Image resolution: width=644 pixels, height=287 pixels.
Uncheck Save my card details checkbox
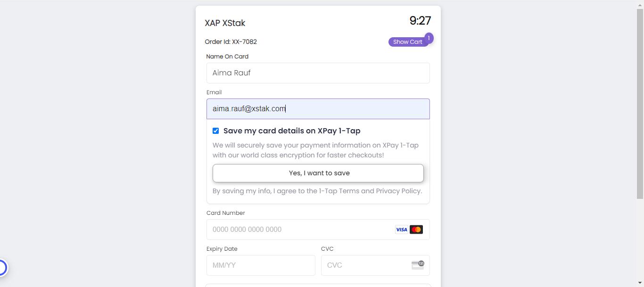tap(216, 131)
